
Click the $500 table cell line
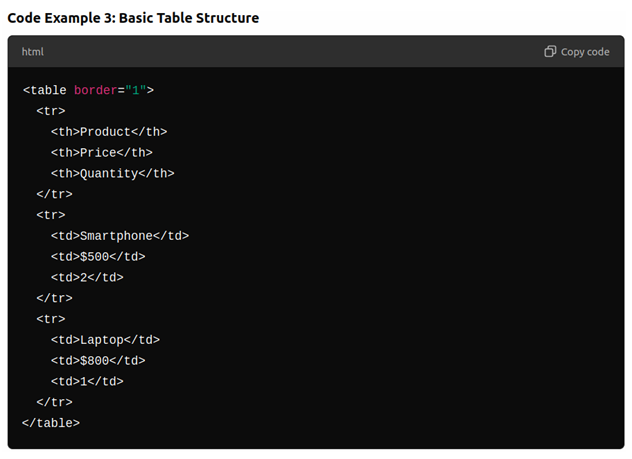(98, 257)
